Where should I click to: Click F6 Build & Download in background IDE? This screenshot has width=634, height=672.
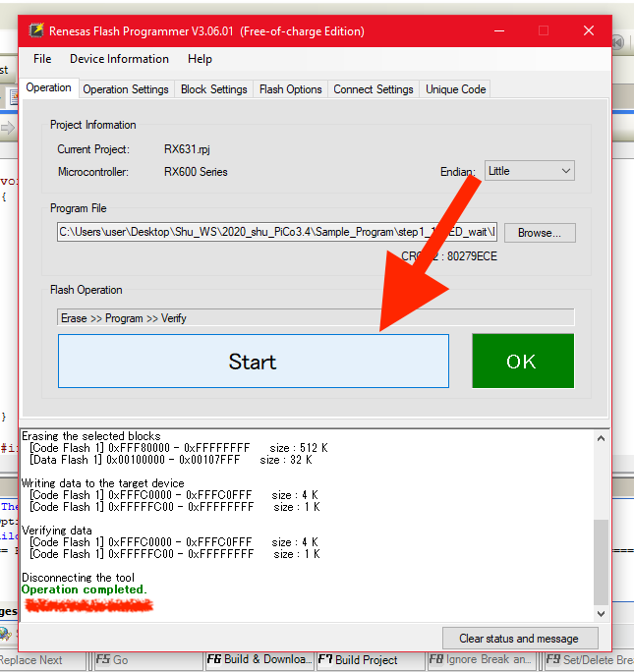click(x=259, y=659)
